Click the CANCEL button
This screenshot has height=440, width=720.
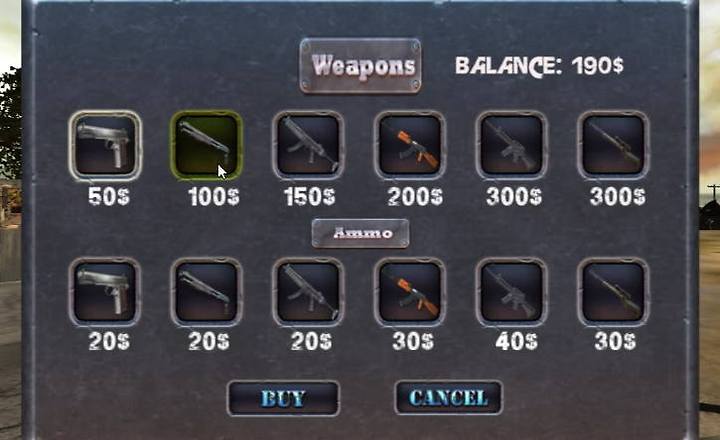449,398
